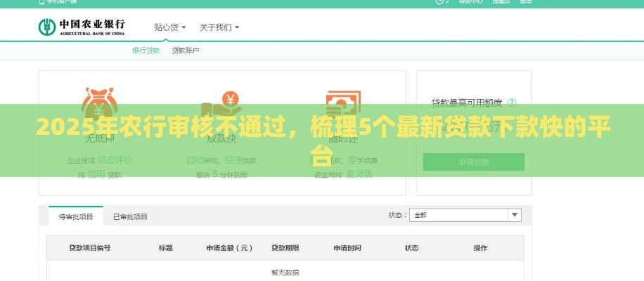Click the 申请时间 column header
The image size is (644, 281).
(x=347, y=248)
